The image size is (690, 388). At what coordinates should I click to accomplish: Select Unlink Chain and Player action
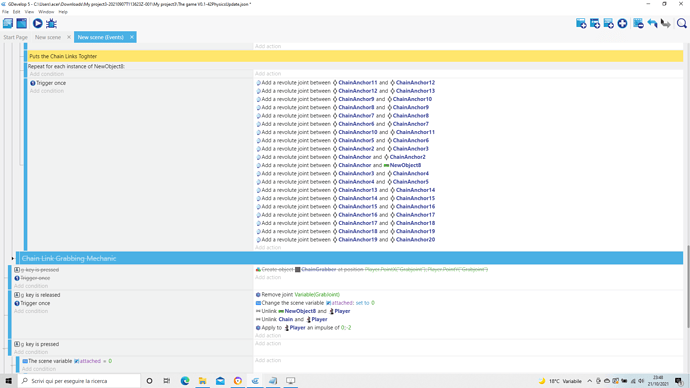pyautogui.click(x=292, y=319)
